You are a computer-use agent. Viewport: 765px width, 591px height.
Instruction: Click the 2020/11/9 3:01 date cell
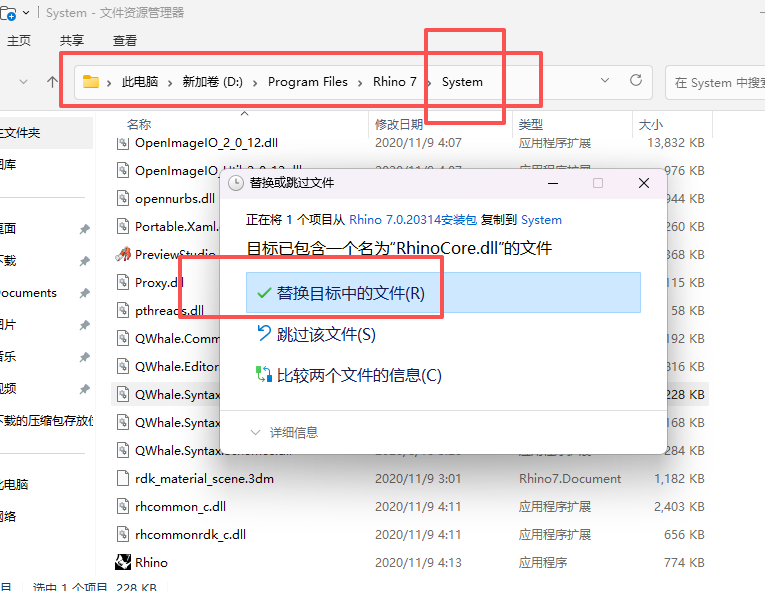click(418, 478)
